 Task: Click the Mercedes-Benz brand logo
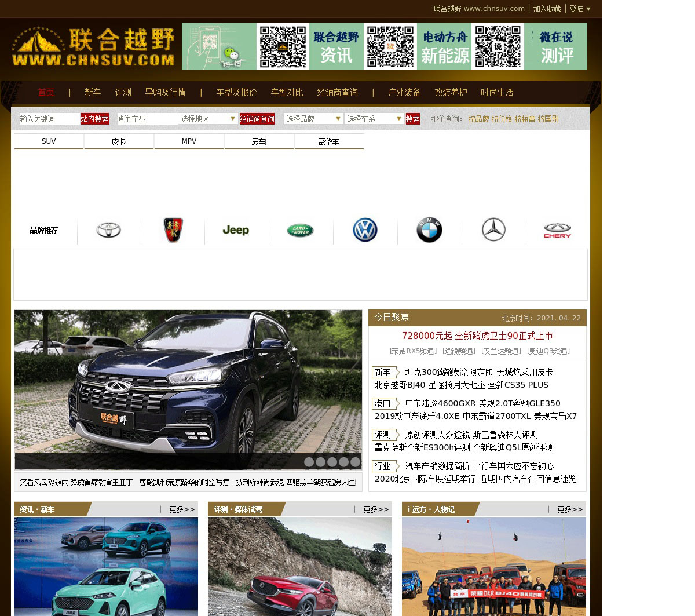point(493,230)
